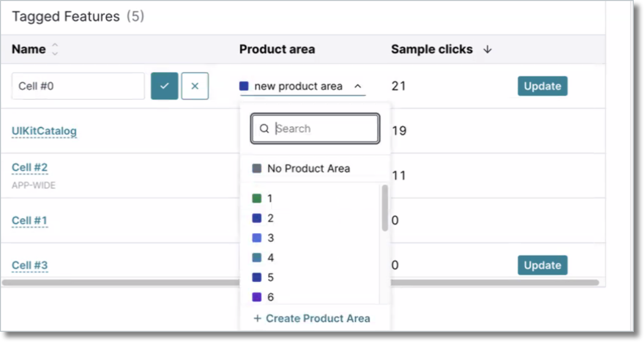Click Update on the Cell #3 row

[x=542, y=265]
